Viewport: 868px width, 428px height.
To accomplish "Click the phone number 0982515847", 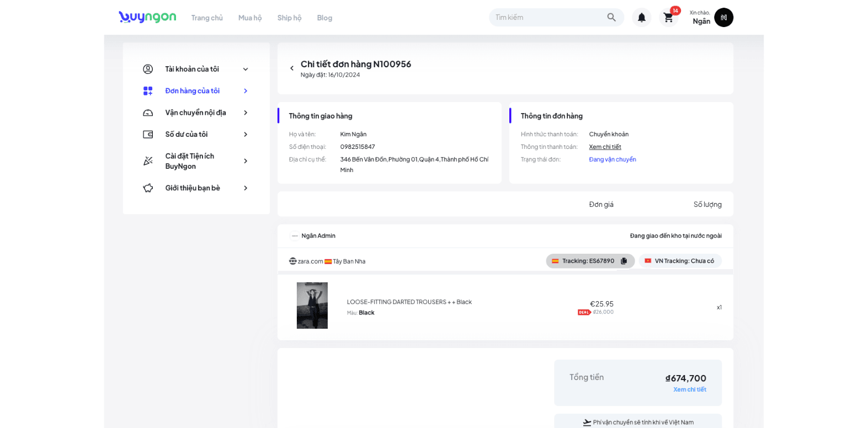I will click(x=358, y=147).
